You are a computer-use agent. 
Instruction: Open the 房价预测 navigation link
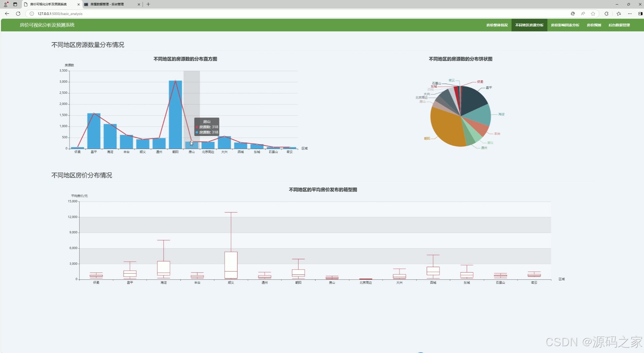point(594,25)
